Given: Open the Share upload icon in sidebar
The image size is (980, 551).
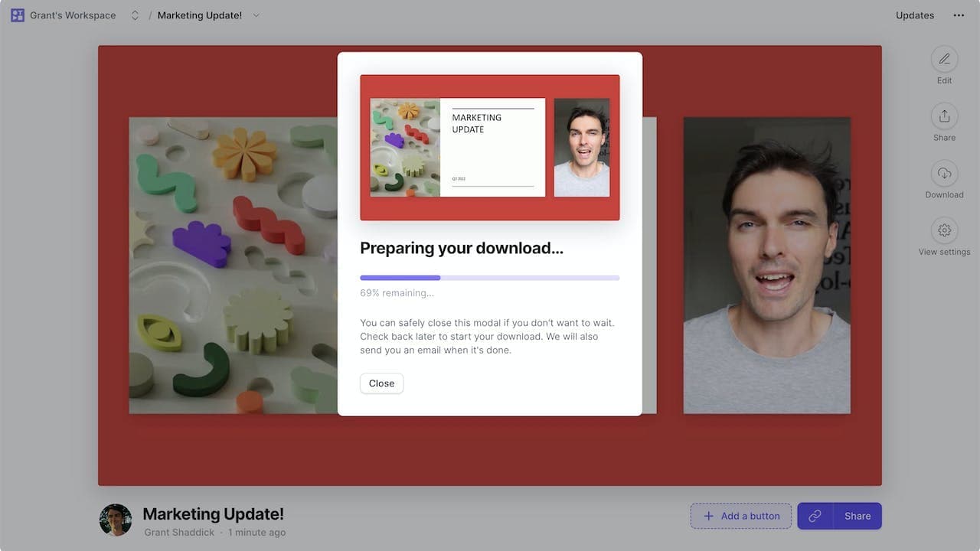Looking at the screenshot, I should click(x=944, y=116).
